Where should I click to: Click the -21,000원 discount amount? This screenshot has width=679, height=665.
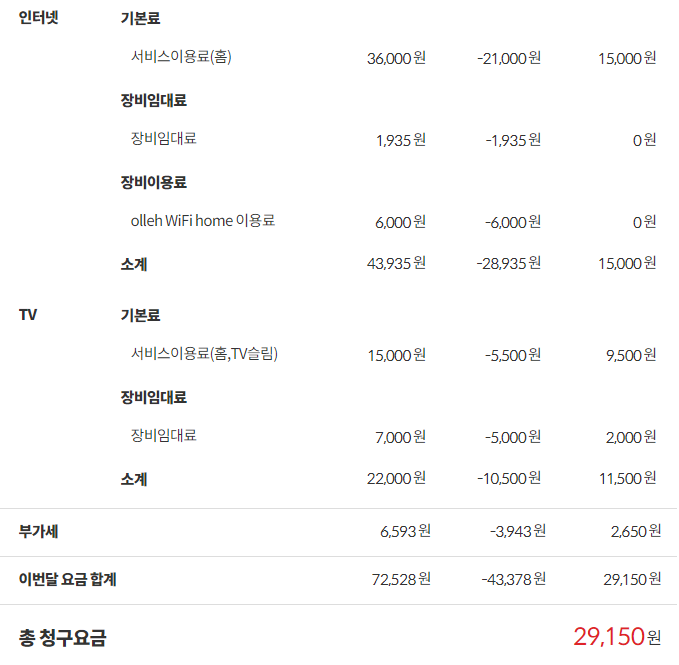(509, 58)
